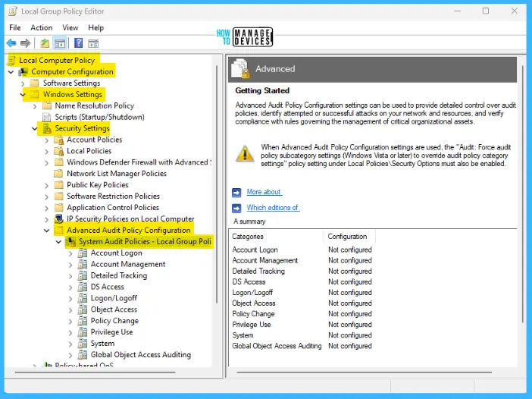Click the details pane horizontal scrollbar
This screenshot has height=399, width=532.
[365, 372]
